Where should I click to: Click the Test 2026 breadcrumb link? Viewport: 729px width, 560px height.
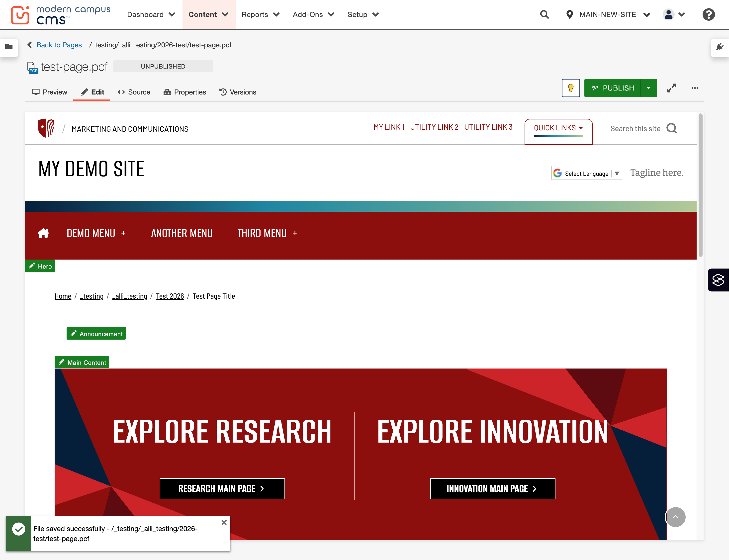[170, 296]
